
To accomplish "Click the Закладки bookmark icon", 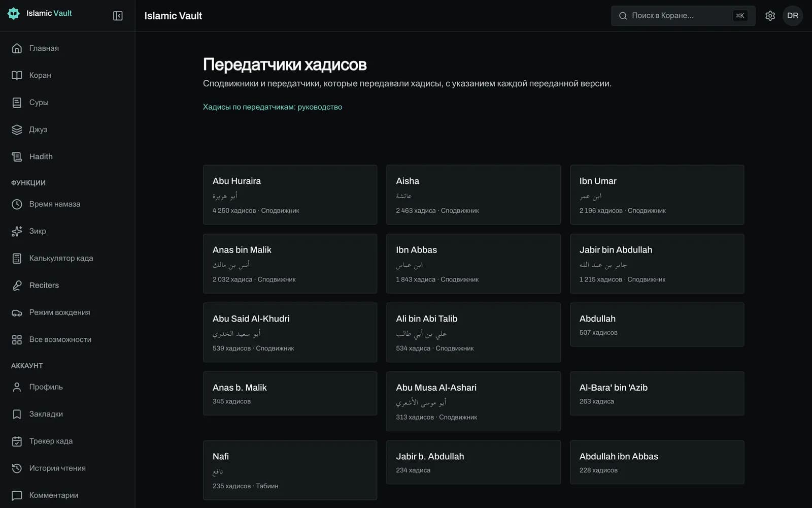I will pyautogui.click(x=17, y=414).
